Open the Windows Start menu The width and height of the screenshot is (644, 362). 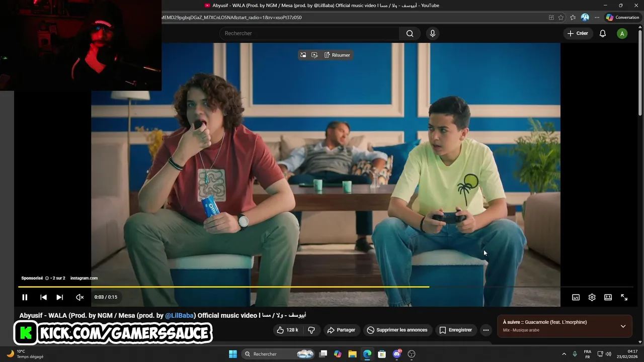(x=233, y=354)
